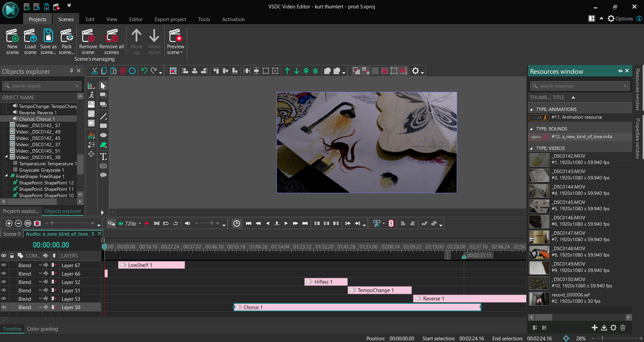Collapse the TYPE: ANIMATIONS group

tap(531, 110)
